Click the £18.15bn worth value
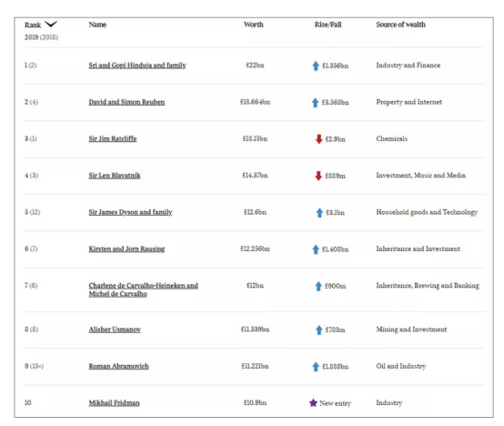 255,138
